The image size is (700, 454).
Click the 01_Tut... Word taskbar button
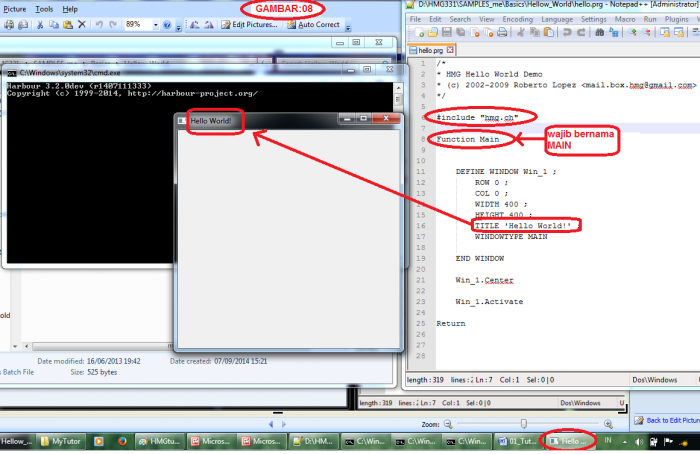517,442
